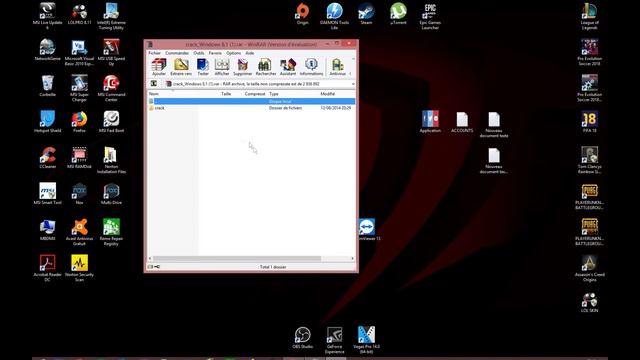Click the CCleaner desktop icon
Screen dimensions: 640x360
click(x=47, y=158)
